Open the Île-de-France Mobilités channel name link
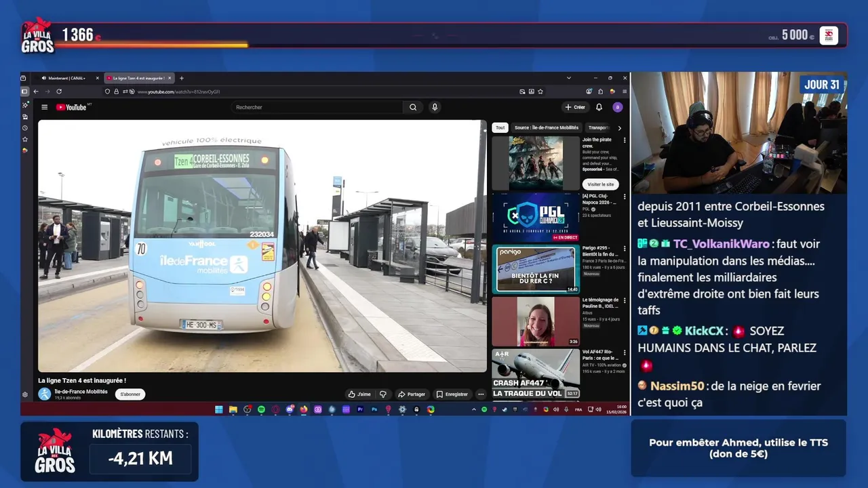 81,391
